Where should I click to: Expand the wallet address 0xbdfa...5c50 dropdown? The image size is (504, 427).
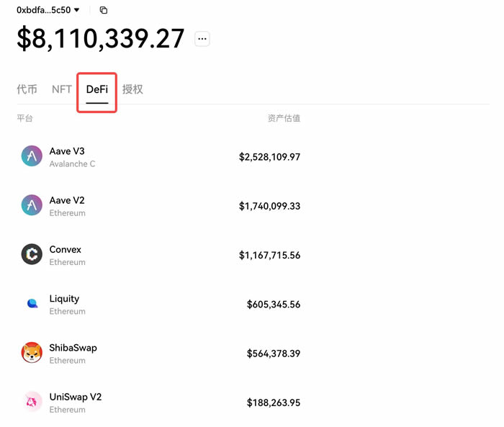(76, 10)
